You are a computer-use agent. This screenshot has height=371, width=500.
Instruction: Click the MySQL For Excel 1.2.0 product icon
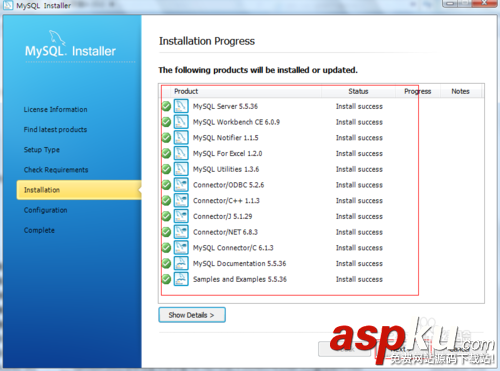click(181, 153)
